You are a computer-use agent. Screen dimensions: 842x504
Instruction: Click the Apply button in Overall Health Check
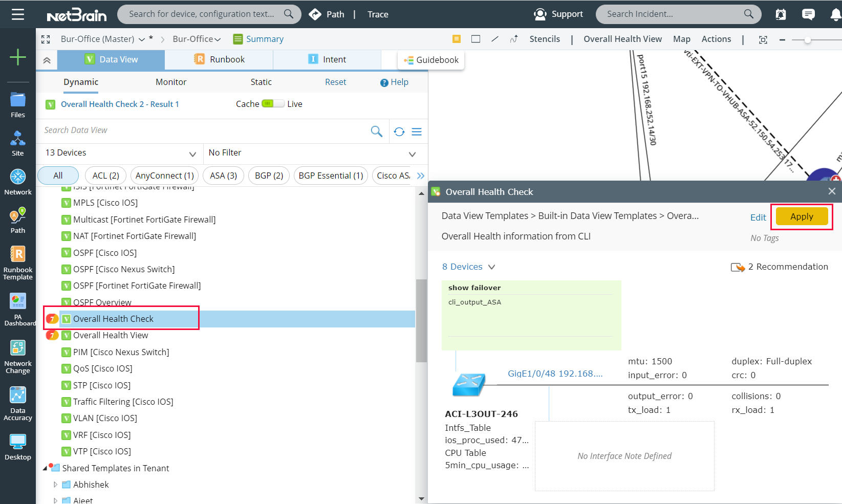801,216
